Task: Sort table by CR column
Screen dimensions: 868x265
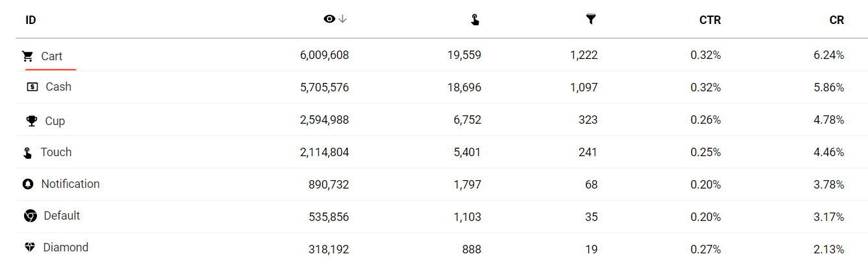Action: [x=836, y=20]
